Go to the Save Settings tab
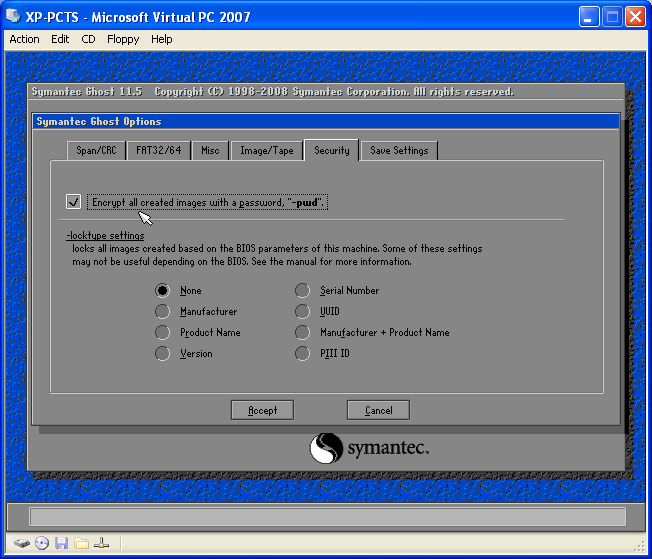652x559 pixels. click(x=399, y=150)
